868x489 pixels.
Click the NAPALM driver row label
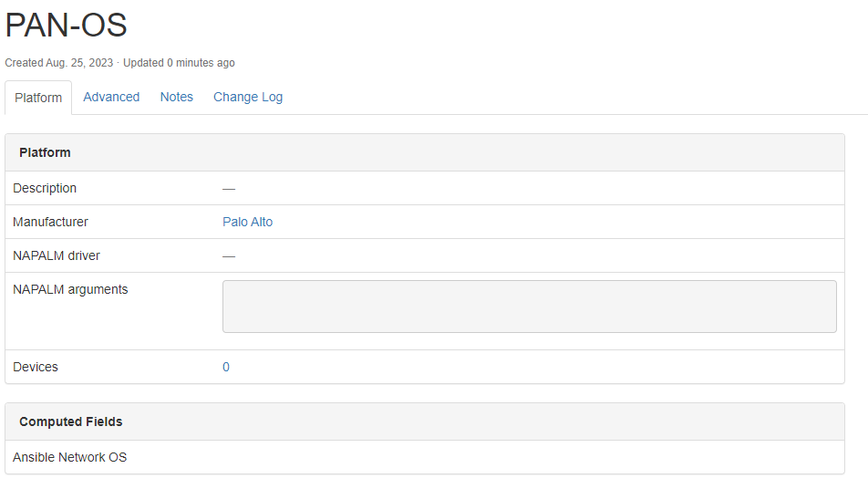[x=57, y=255]
